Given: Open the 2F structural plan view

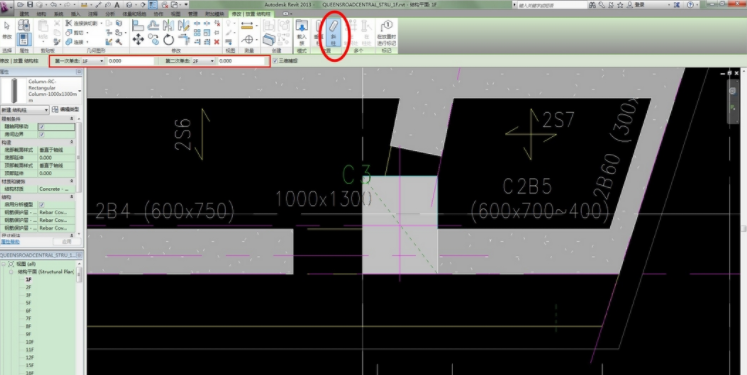Looking at the screenshot, I should (x=28, y=287).
